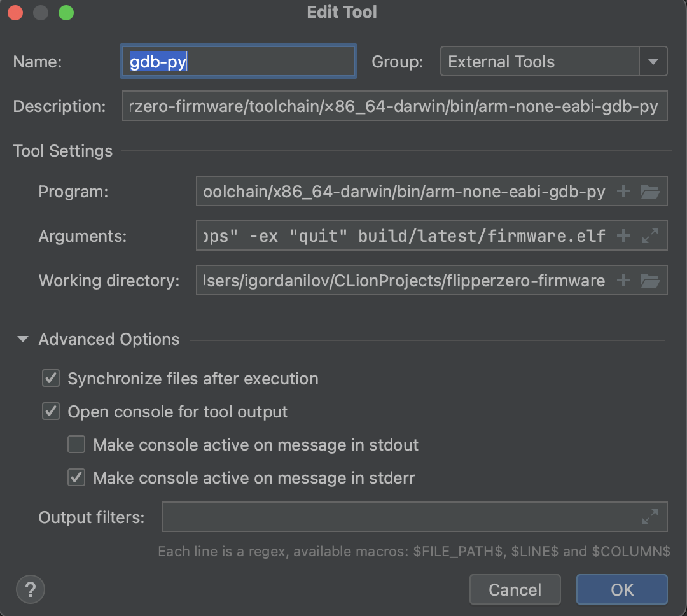Insert a macro into the Program field
Viewport: 687px width, 616px height.
pyautogui.click(x=623, y=191)
